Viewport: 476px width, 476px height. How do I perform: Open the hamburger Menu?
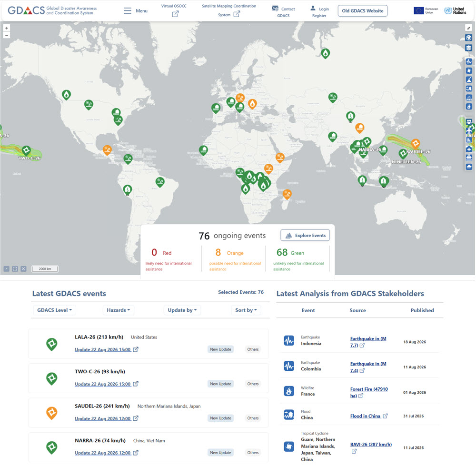click(136, 10)
